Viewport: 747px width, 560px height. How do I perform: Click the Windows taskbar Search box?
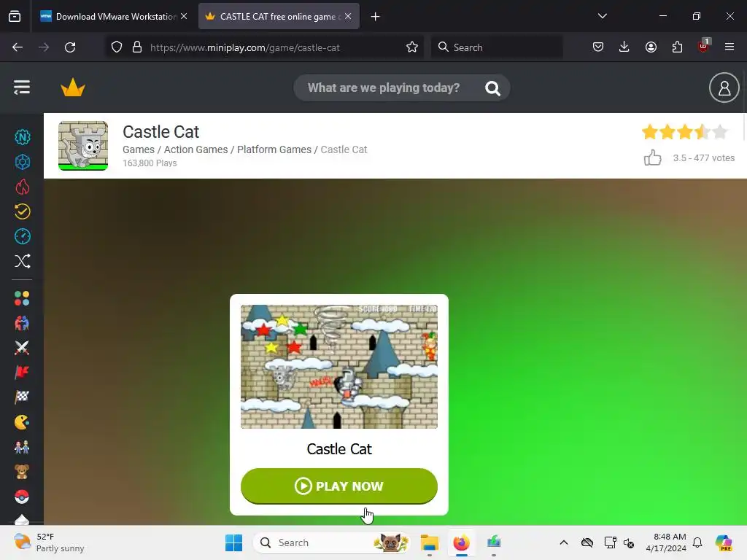[x=332, y=542]
